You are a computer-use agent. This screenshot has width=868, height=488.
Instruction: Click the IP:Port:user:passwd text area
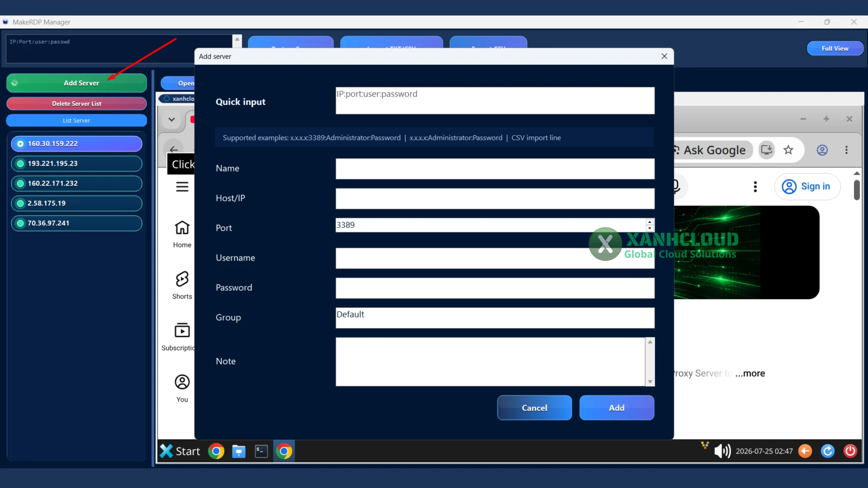(x=119, y=49)
